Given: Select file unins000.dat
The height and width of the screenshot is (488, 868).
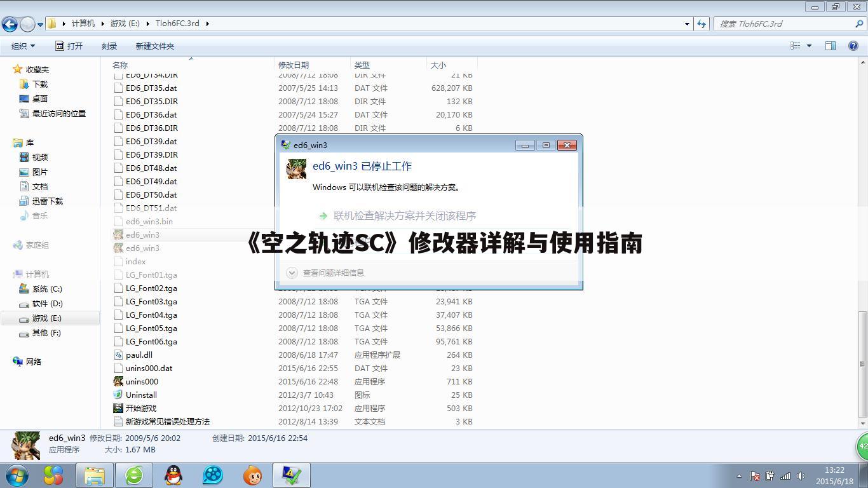Looking at the screenshot, I should point(149,368).
